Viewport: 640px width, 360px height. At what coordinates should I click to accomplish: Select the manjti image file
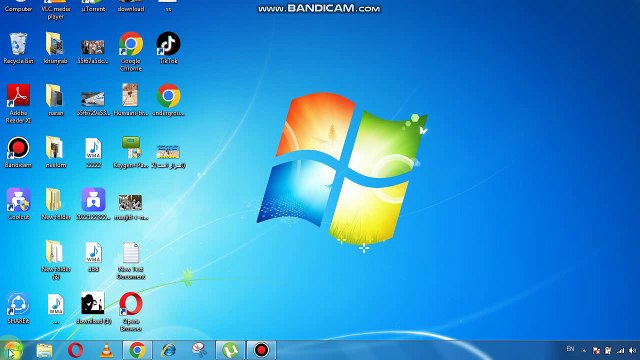coord(131,207)
